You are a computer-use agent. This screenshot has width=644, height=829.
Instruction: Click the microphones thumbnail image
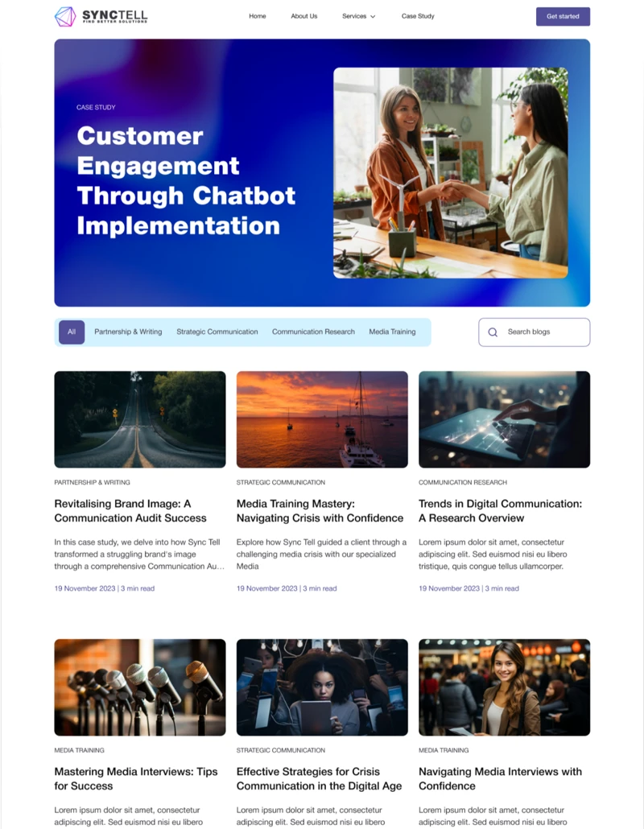coord(139,687)
